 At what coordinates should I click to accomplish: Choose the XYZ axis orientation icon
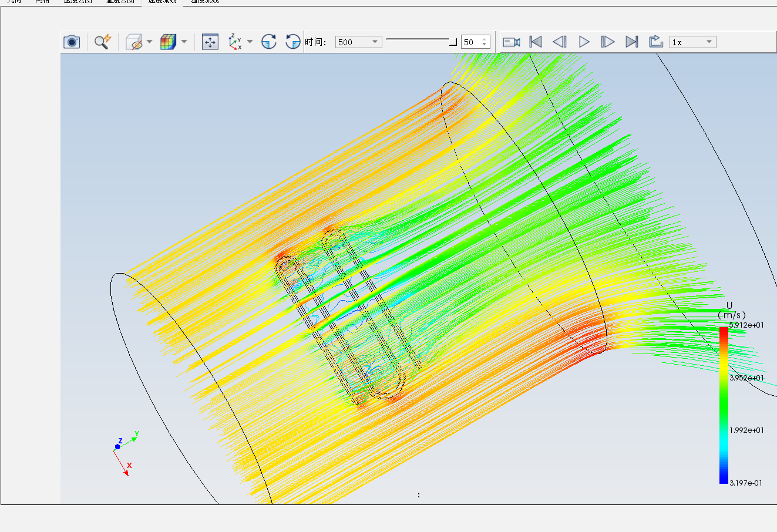click(236, 42)
